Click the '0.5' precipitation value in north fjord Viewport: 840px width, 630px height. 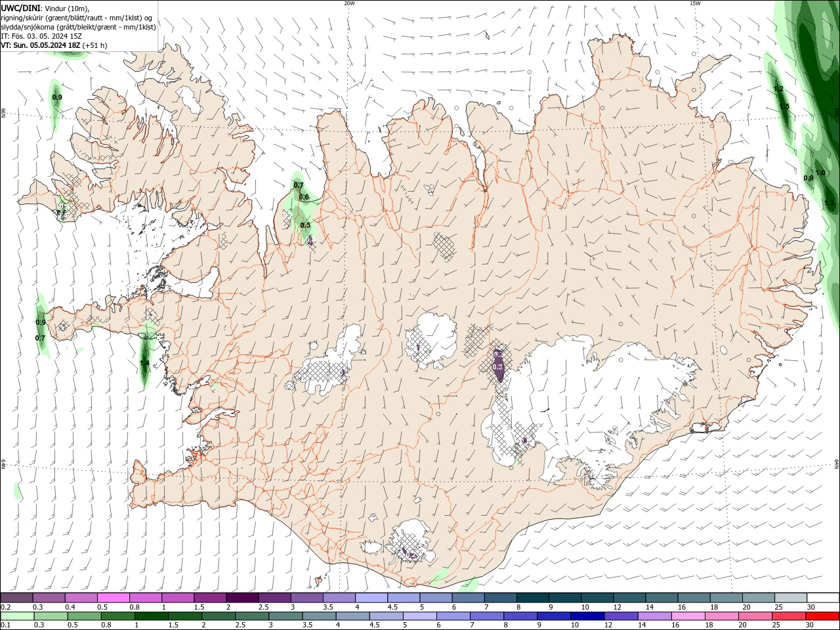[305, 225]
